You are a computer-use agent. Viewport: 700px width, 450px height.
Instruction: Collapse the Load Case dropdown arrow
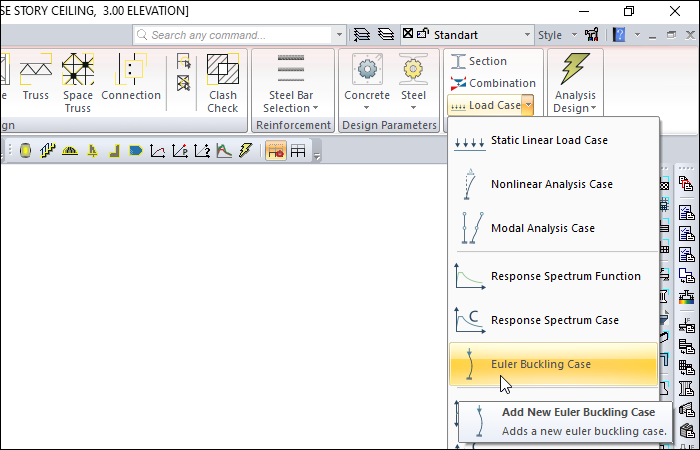click(528, 105)
